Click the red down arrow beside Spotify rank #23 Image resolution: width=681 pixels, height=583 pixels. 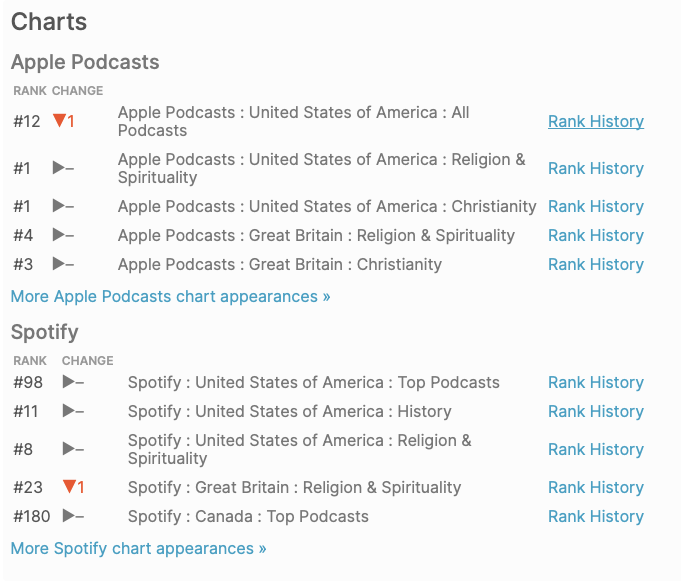69,487
